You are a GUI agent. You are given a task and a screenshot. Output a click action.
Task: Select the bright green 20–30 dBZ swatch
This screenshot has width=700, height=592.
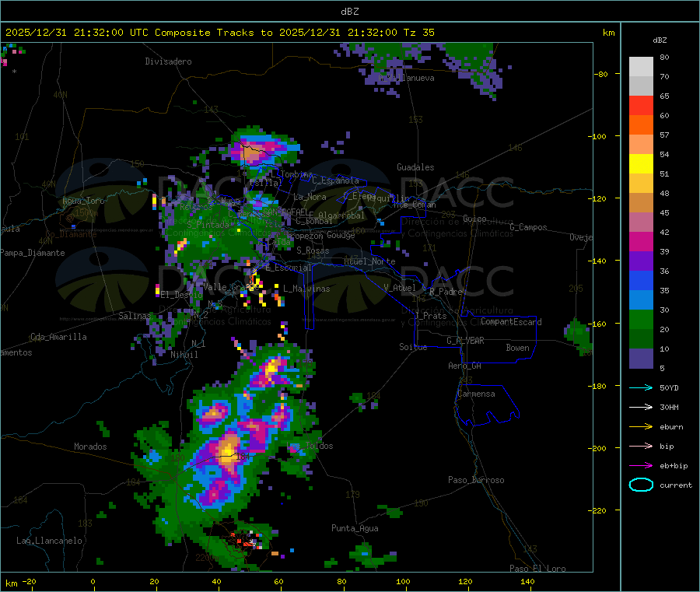[x=641, y=319]
